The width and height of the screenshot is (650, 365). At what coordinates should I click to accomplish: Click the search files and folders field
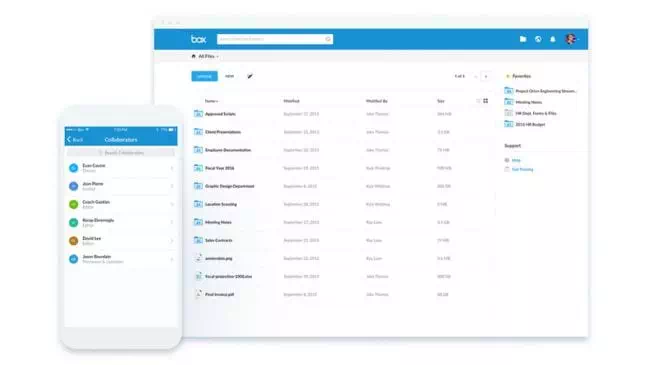[274, 39]
